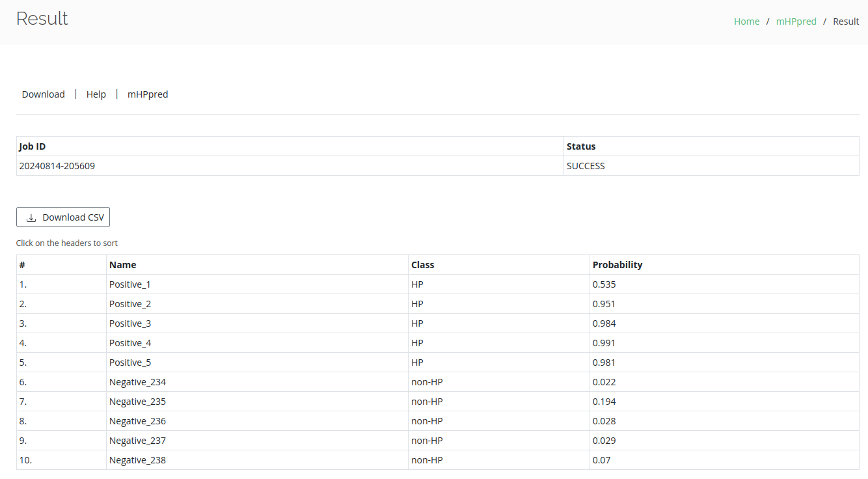Click the non-HP class for Negative_235
The width and height of the screenshot is (868, 479).
(x=427, y=402)
